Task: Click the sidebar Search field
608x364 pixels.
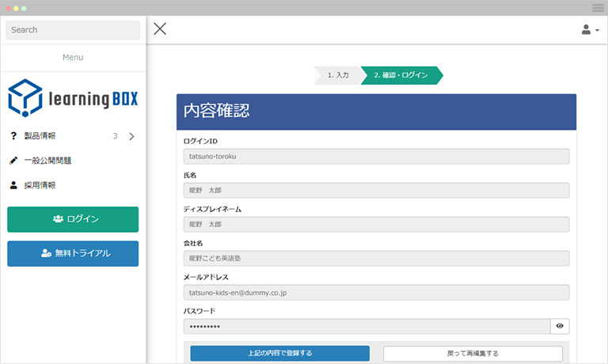Action: 73,30
